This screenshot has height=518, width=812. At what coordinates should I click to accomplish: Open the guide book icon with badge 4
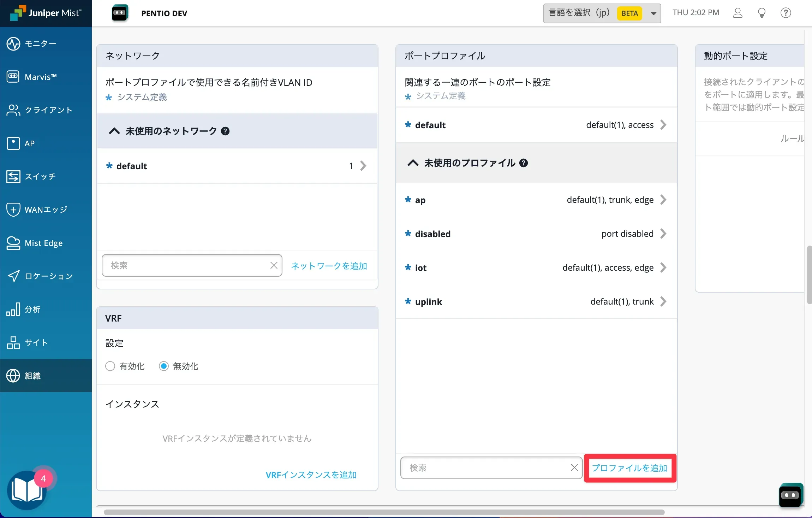tap(27, 490)
